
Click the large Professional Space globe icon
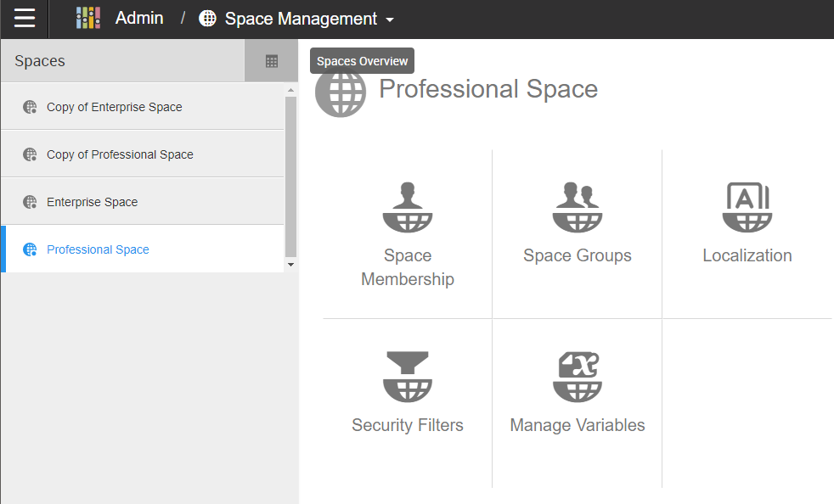(x=341, y=93)
